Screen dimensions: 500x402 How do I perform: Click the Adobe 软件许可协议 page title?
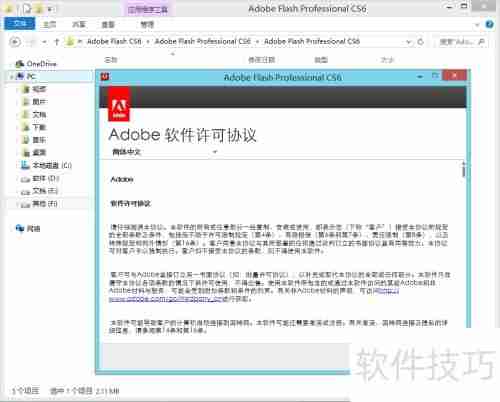(x=182, y=135)
